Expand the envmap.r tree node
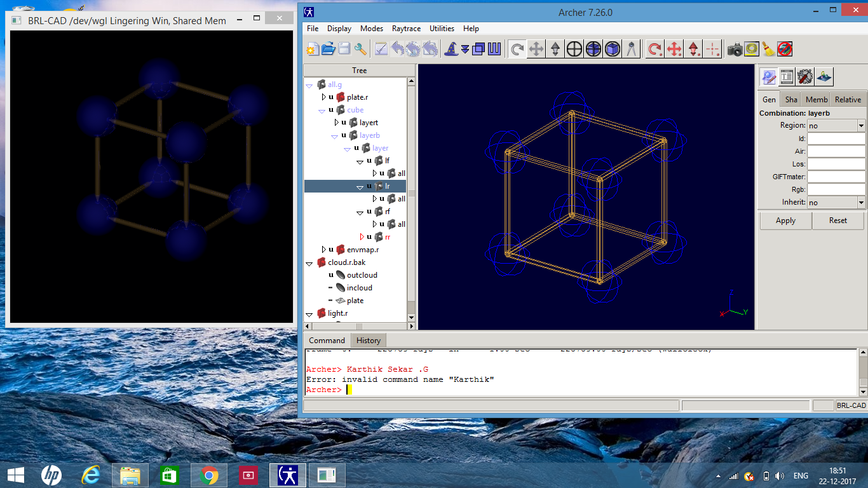The width and height of the screenshot is (868, 488). pyautogui.click(x=323, y=250)
